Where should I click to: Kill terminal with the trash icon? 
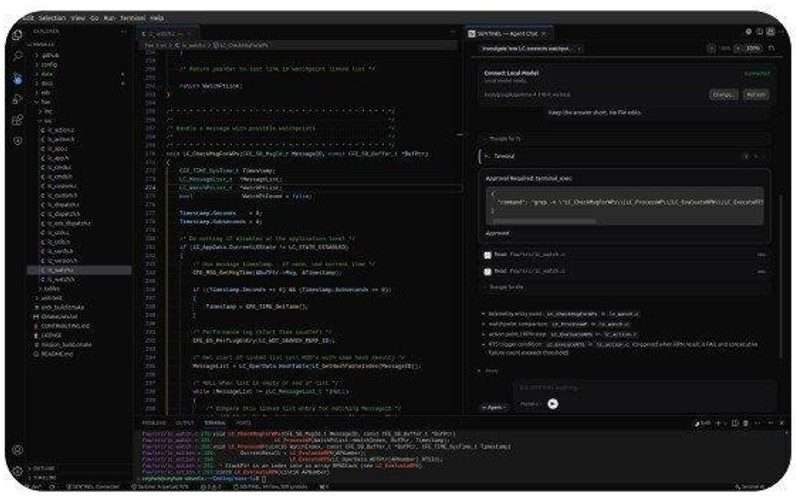point(746,423)
